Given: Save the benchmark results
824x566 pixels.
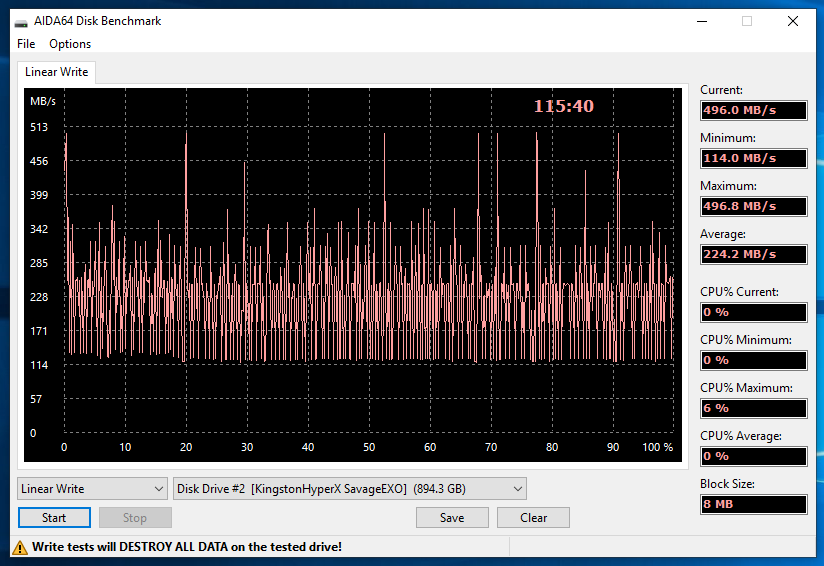Looking at the screenshot, I should point(452,518).
